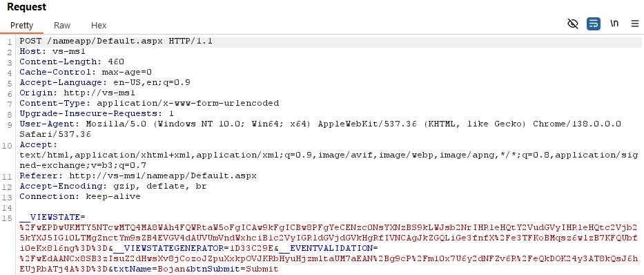The width and height of the screenshot is (644, 275).
Task: Click the __VIEWSTATEGENERATOR parameter name
Action: tap(168, 248)
